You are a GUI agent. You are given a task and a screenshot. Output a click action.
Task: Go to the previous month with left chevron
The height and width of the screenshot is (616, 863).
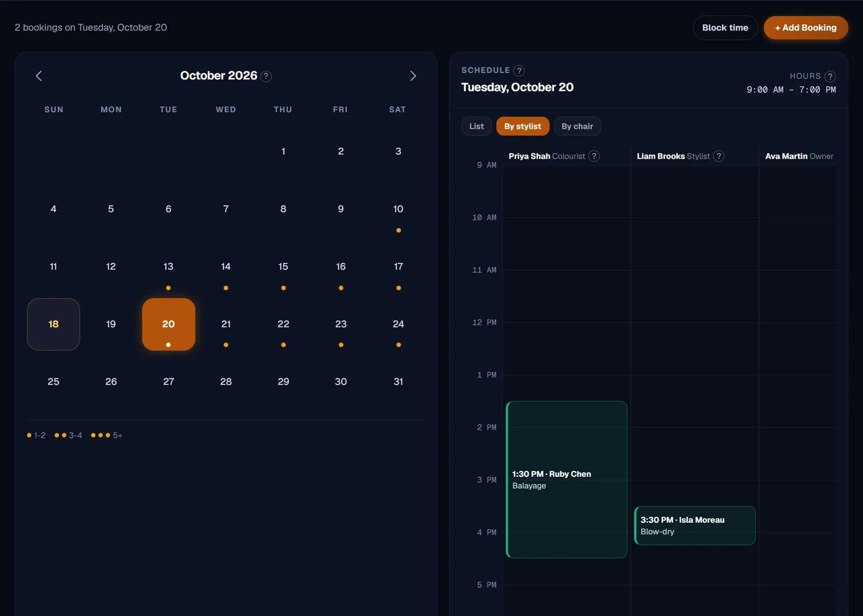tap(39, 76)
